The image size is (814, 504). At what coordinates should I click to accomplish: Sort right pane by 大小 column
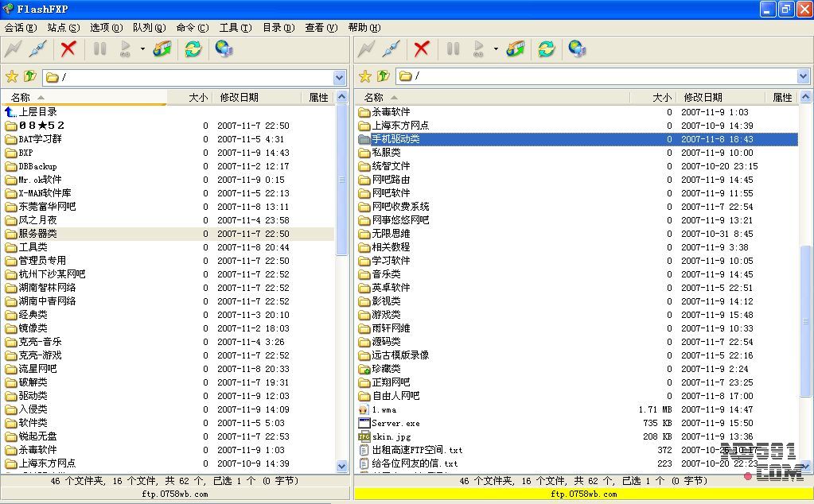coord(661,97)
